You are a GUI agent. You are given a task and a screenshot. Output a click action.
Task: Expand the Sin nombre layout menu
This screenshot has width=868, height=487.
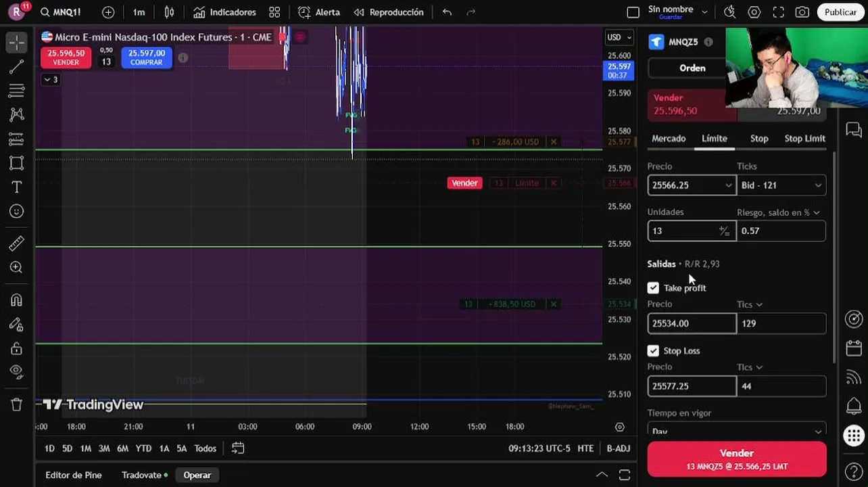[704, 11]
